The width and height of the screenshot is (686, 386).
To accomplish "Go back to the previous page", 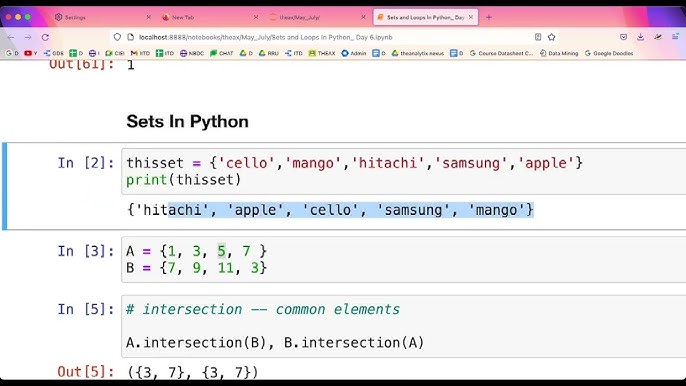I will [x=11, y=37].
